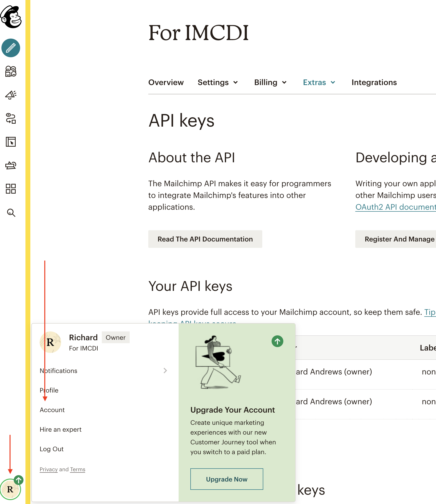The height and width of the screenshot is (504, 436).
Task: Switch to the Overview tab
Action: point(166,82)
